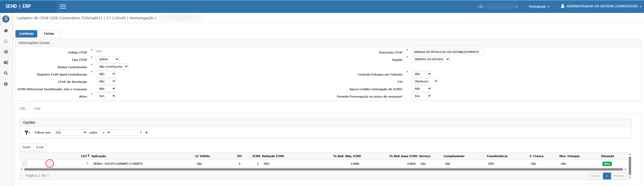Open the CFOP de devolução dropdown
Viewport: 644px width, 186px height.
click(106, 81)
